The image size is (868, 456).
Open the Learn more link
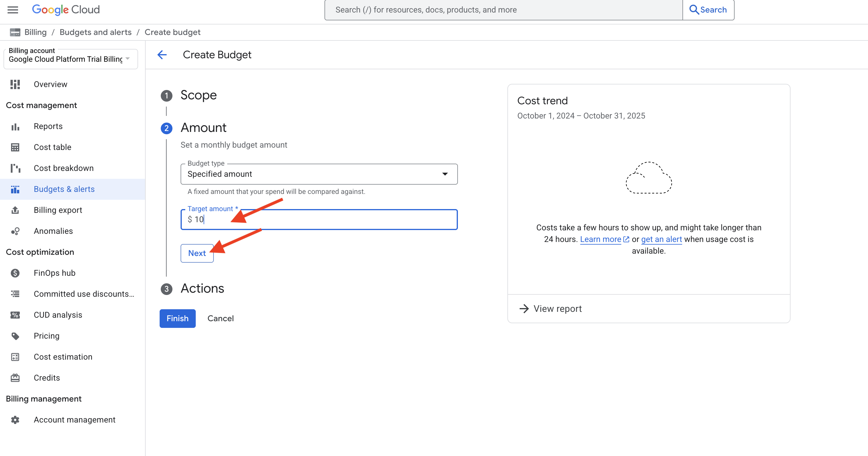click(600, 239)
